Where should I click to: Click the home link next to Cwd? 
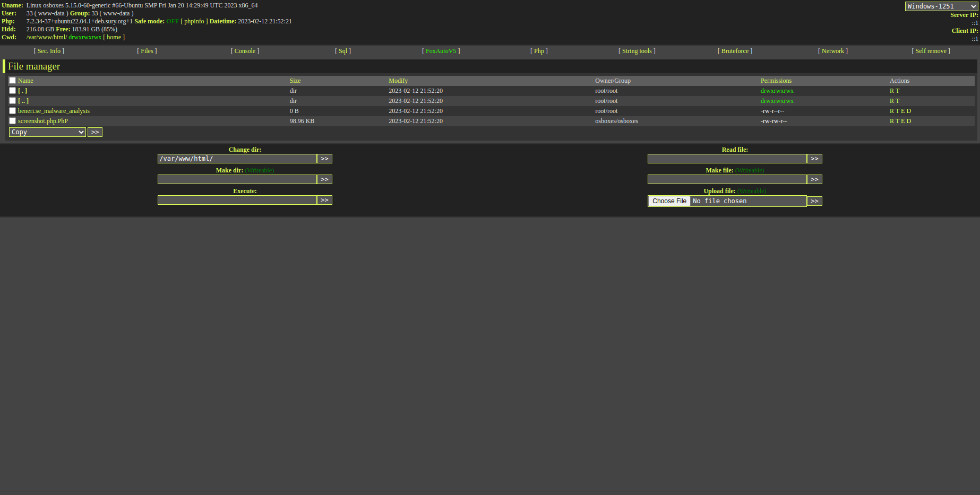coord(114,37)
